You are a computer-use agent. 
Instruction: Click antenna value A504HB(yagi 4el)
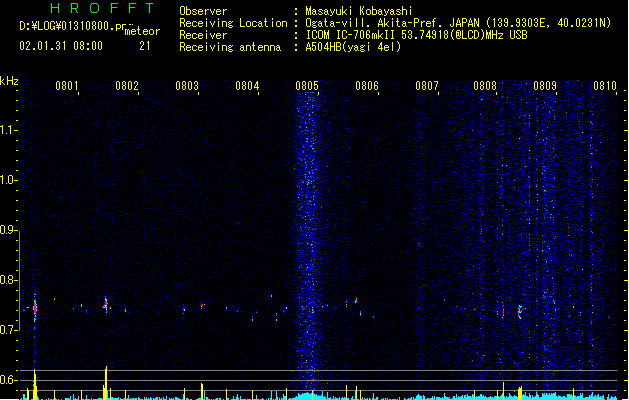pyautogui.click(x=353, y=47)
